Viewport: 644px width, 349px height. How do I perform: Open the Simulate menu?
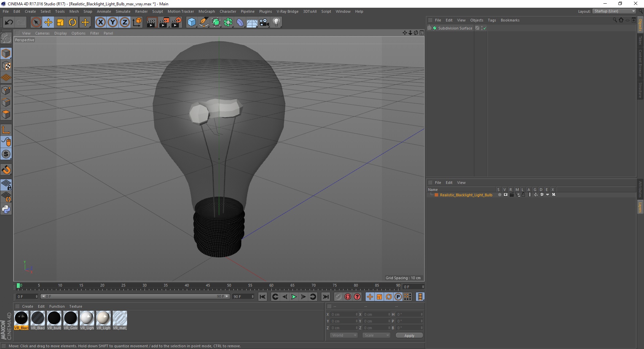click(x=123, y=11)
